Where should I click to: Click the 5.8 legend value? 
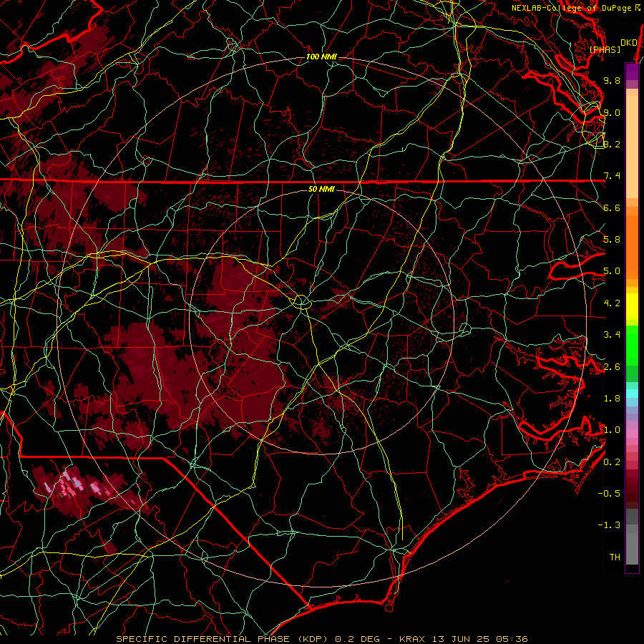click(x=612, y=240)
